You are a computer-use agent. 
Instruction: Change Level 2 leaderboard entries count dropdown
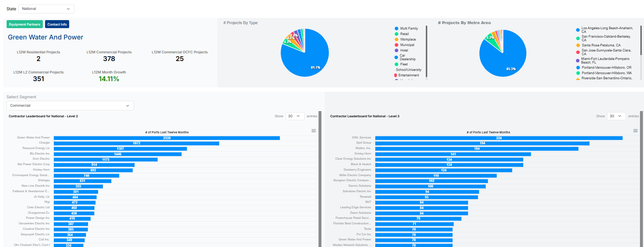pyautogui.click(x=294, y=116)
